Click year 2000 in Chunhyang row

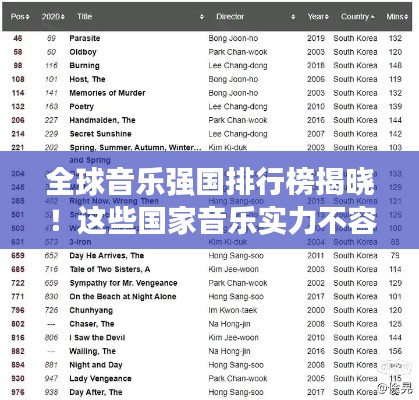pyautogui.click(x=316, y=310)
